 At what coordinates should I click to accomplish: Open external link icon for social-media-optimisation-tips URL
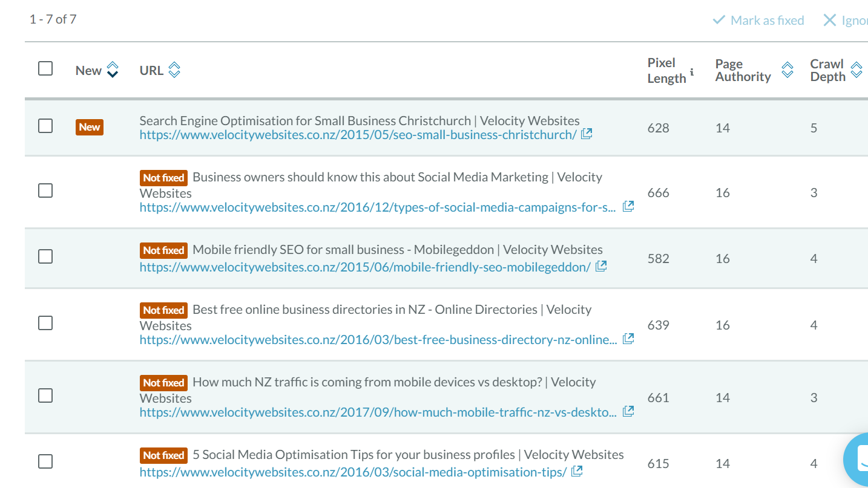[577, 471]
